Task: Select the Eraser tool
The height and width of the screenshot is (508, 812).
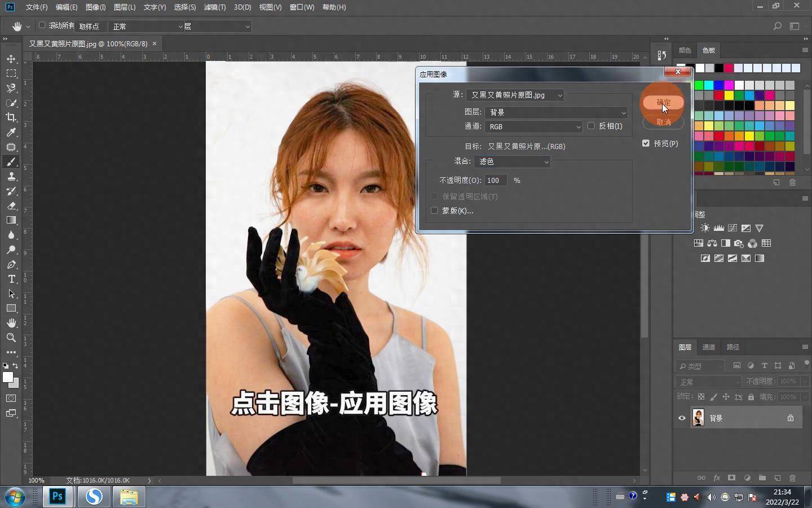Action: (11, 205)
